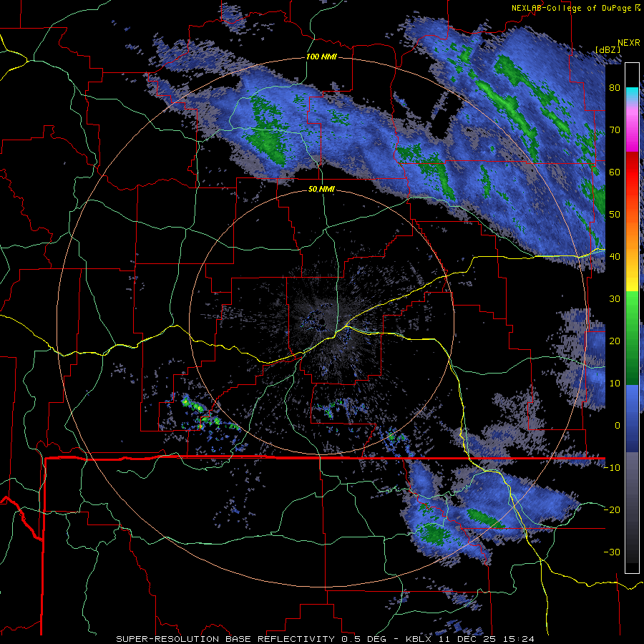This screenshot has height=644, width=644.
Task: Click the Super-Resolution Base Reflectivity caption
Action: 227,639
